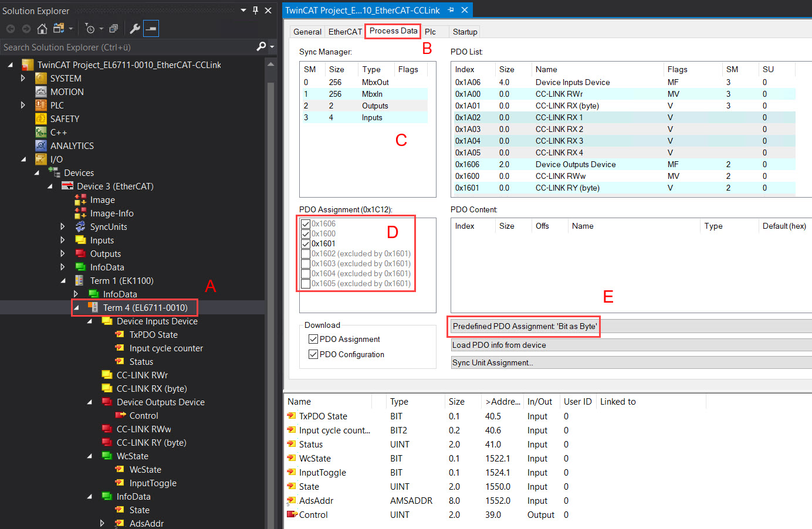Toggle Download PDO Assignment checkbox
The height and width of the screenshot is (529, 812).
(313, 339)
